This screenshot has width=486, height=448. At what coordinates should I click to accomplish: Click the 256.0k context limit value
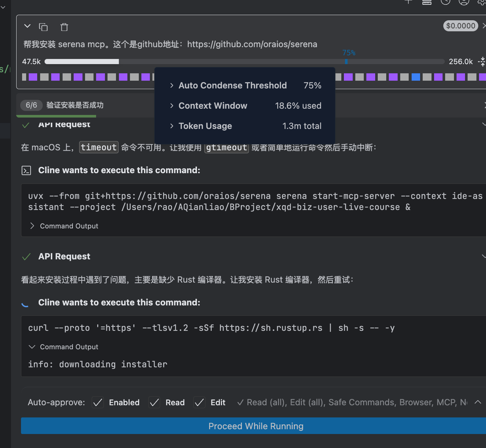click(461, 62)
